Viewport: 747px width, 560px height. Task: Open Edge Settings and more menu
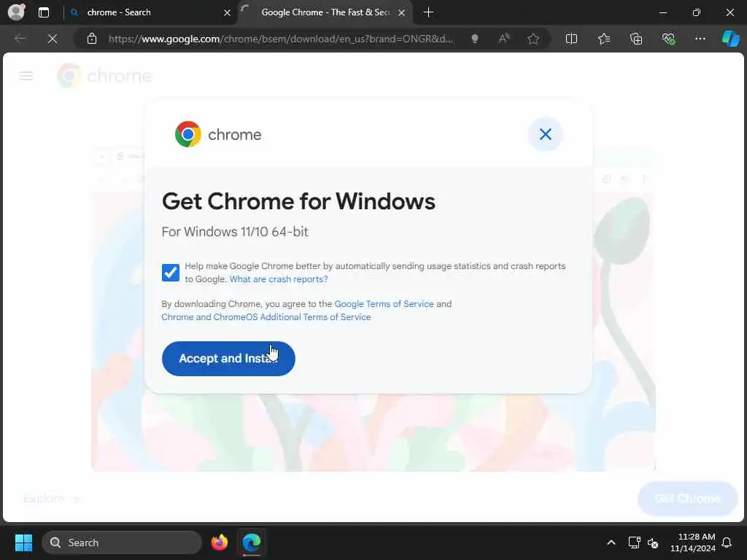[x=700, y=39]
